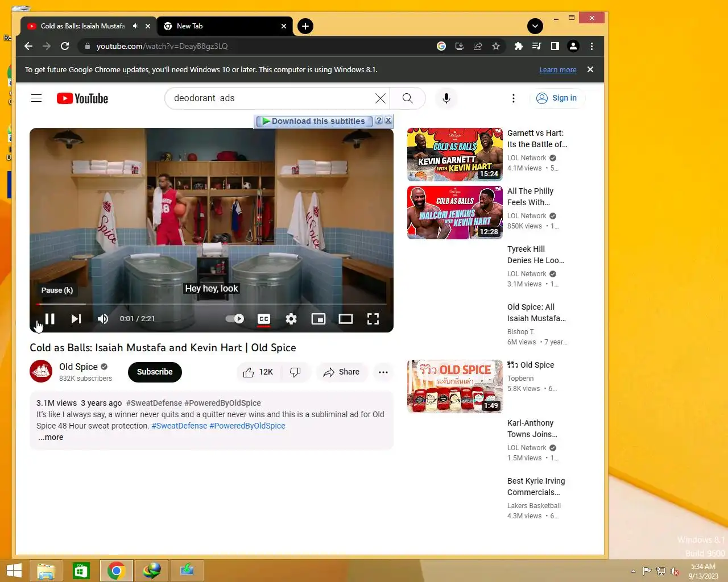Viewport: 728px width, 582px height.
Task: Run search with the magnifier button
Action: (x=408, y=98)
